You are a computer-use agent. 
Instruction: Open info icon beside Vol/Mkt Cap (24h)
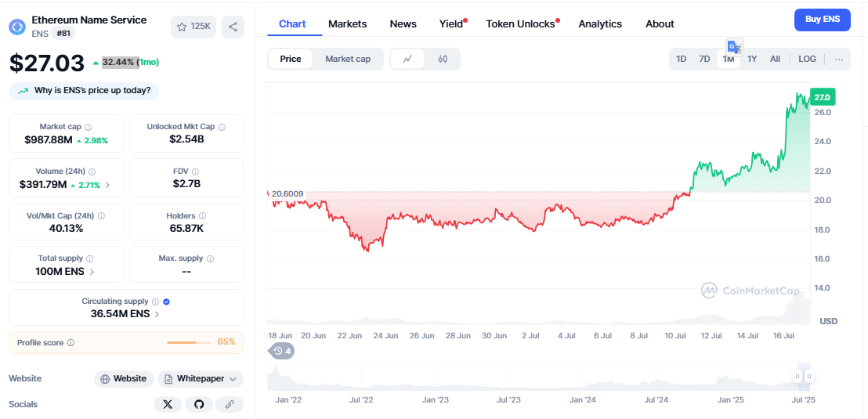coord(101,216)
